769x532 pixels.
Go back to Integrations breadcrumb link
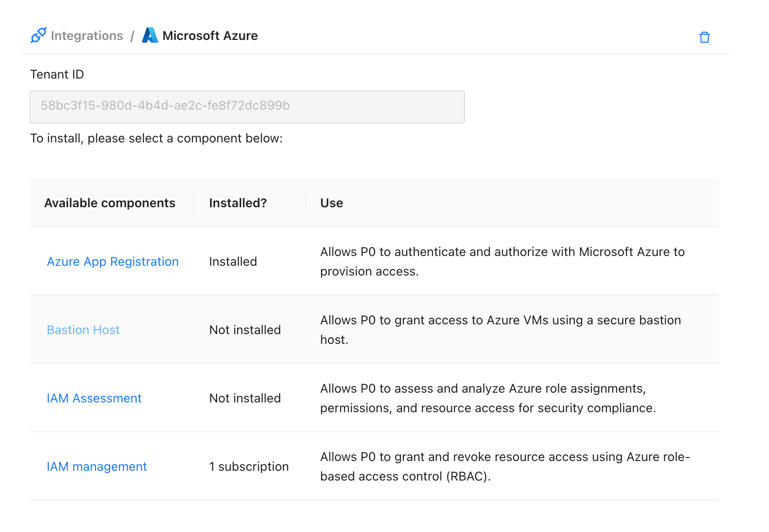point(87,35)
